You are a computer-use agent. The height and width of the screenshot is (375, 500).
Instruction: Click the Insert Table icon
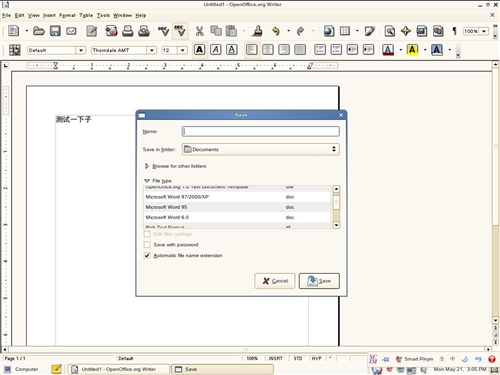point(345,31)
